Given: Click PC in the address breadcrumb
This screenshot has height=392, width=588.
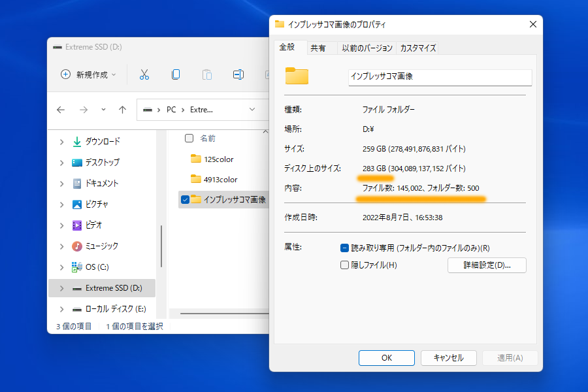Looking at the screenshot, I should point(171,110).
